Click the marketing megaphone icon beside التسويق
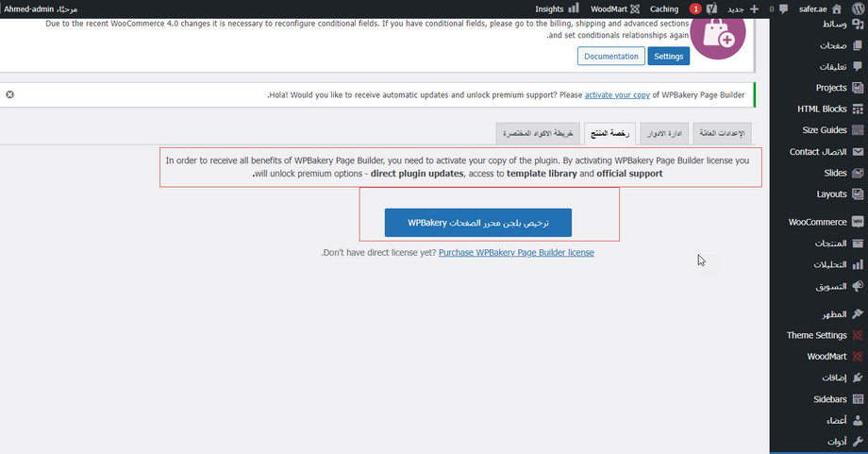This screenshot has height=454, width=868. pyautogui.click(x=858, y=286)
